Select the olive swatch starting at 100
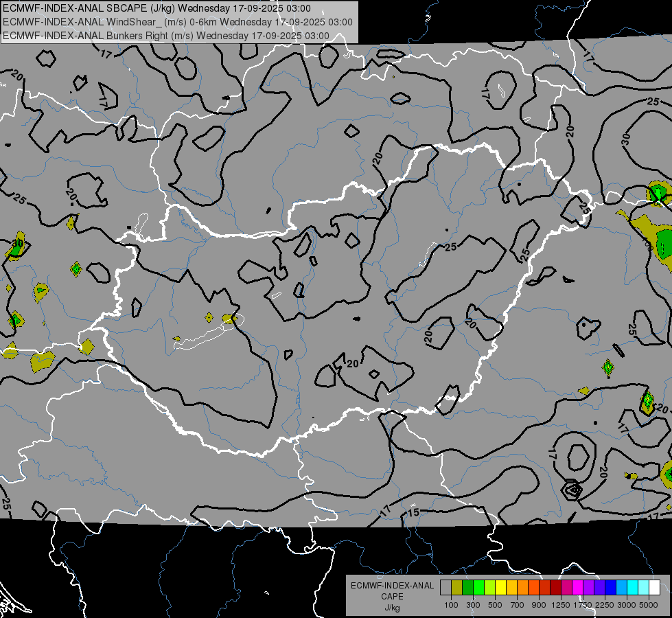 457,588
